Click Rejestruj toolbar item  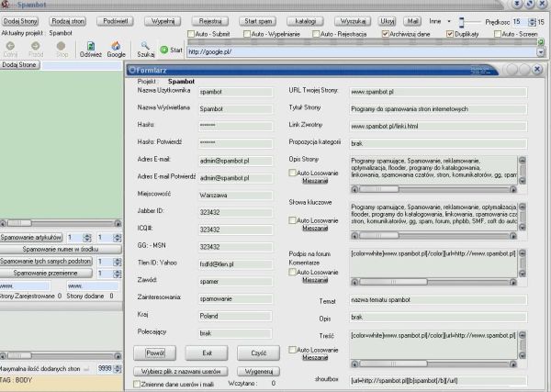[210, 21]
